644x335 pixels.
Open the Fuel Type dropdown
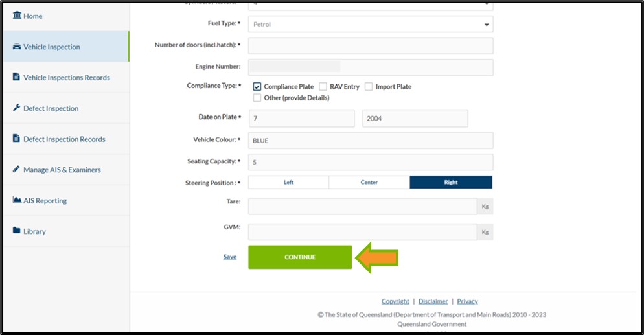pos(370,25)
